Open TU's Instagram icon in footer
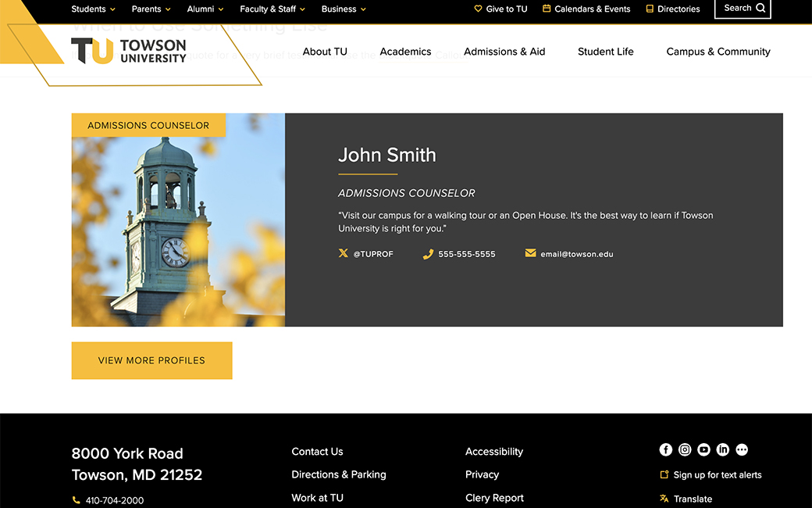The height and width of the screenshot is (508, 812). [685, 449]
